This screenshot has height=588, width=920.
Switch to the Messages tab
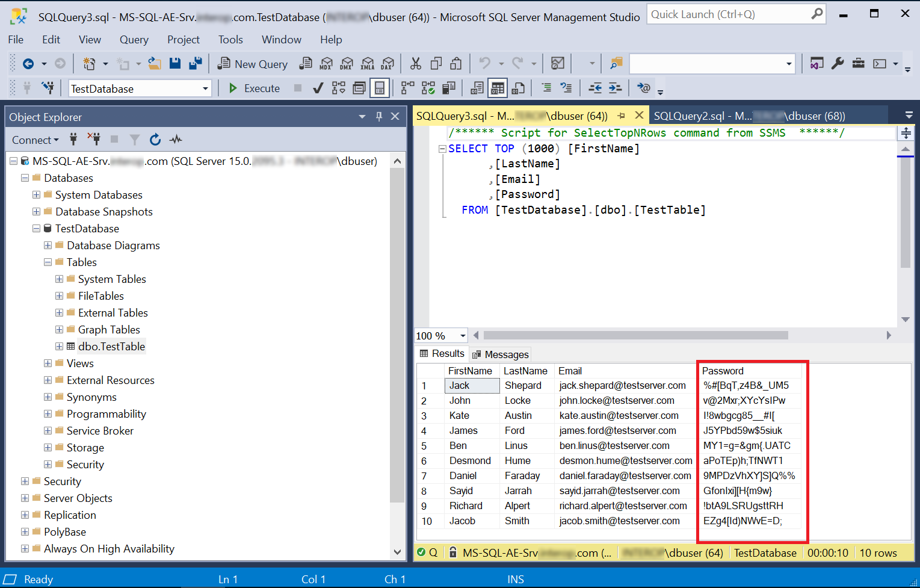pos(501,354)
